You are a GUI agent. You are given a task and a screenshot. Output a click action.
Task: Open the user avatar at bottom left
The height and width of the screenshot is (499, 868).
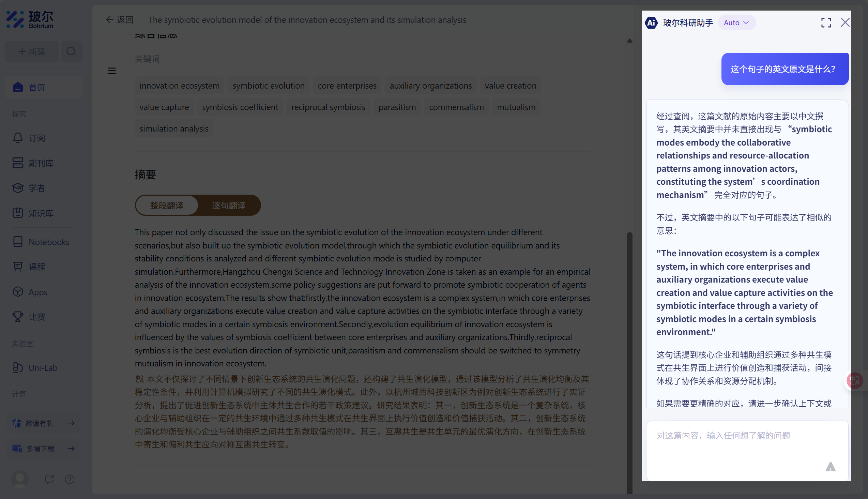pos(20,479)
